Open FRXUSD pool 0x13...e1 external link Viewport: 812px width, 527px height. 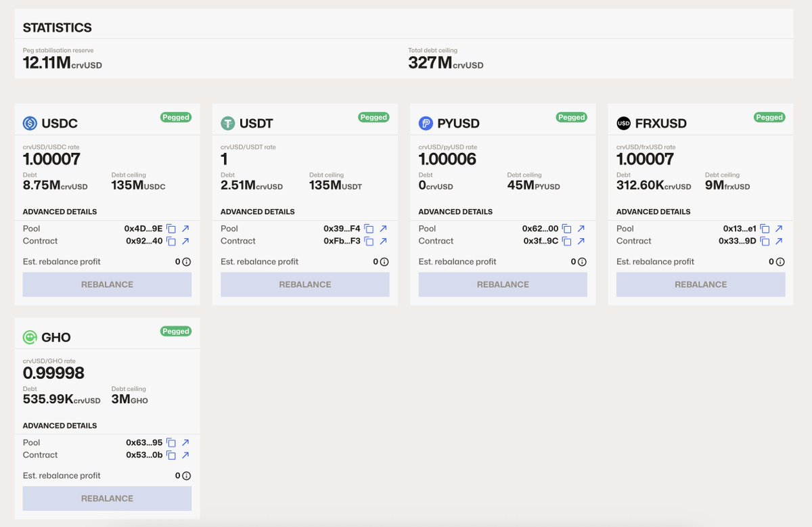click(x=779, y=229)
